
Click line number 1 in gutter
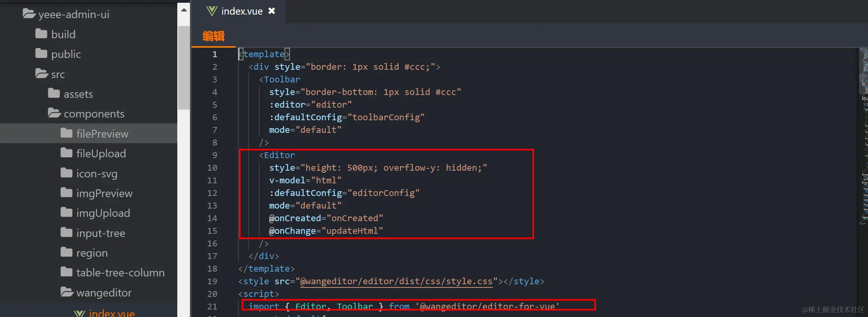215,54
